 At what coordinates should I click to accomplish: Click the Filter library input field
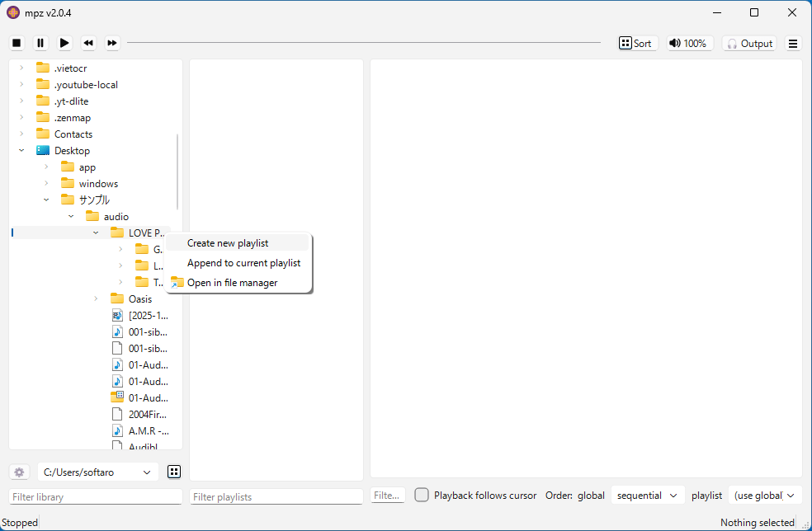96,497
